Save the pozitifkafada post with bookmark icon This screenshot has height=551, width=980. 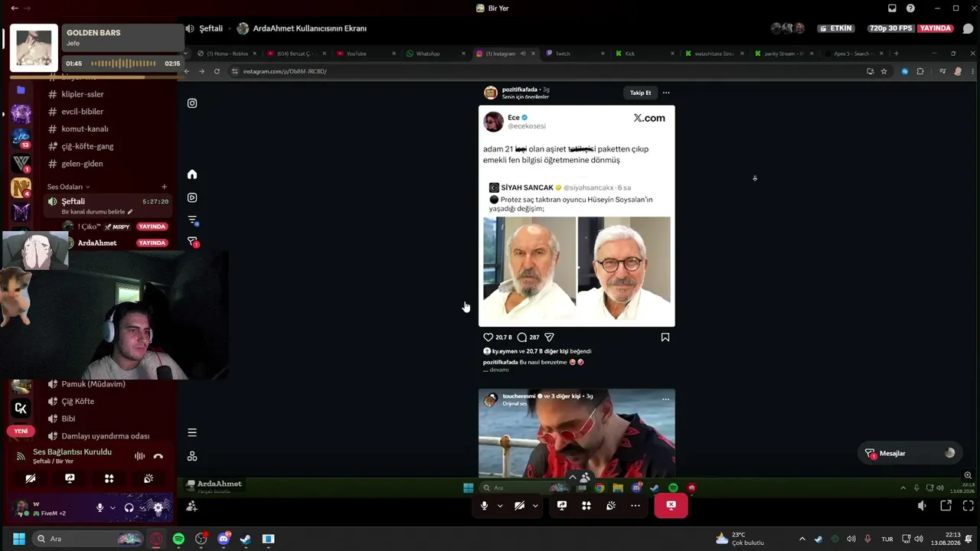tap(665, 337)
